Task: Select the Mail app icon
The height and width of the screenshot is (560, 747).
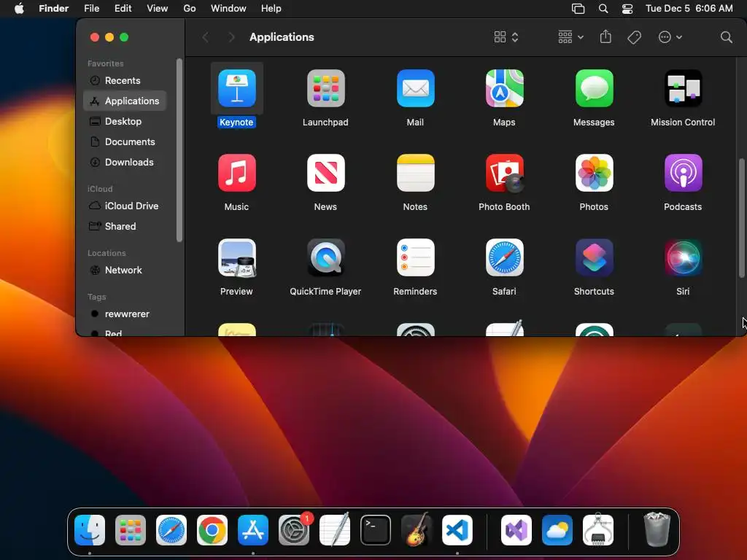Action: coord(415,88)
